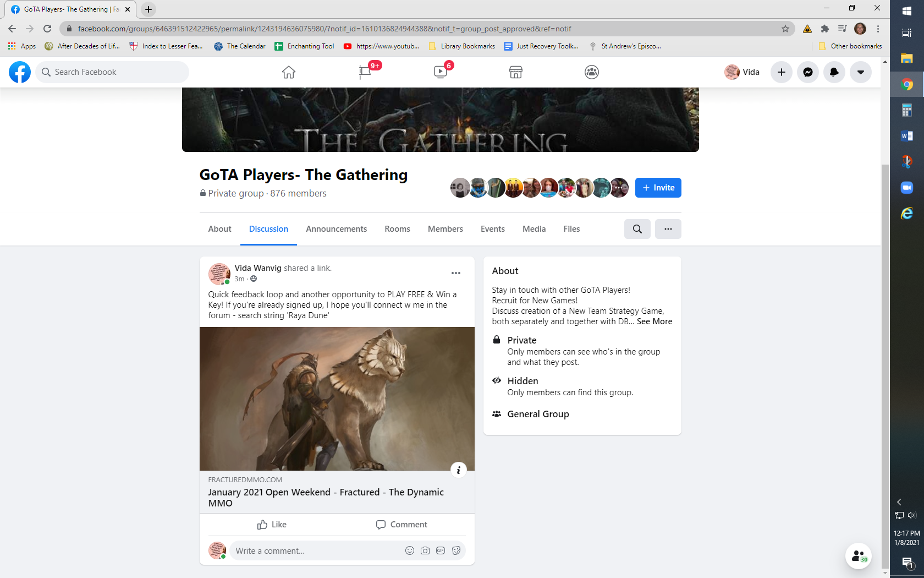
Task: Open the Enchanting Tool bookmark
Action: point(305,46)
